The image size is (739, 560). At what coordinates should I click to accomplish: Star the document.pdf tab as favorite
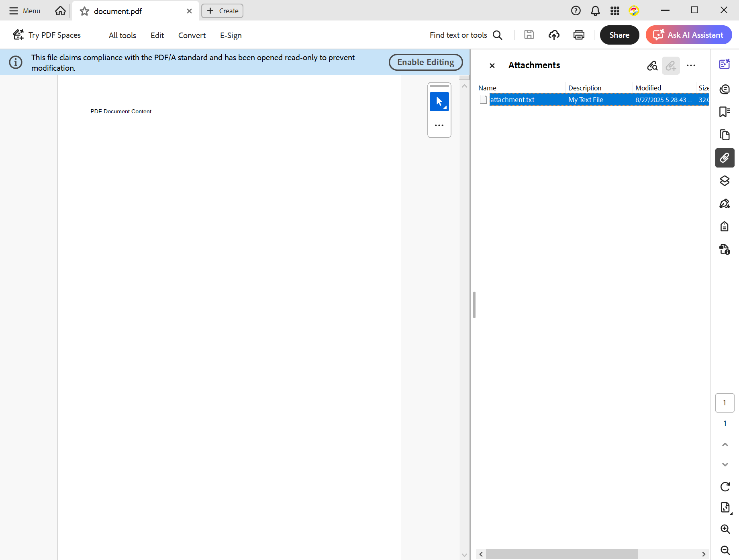[84, 11]
